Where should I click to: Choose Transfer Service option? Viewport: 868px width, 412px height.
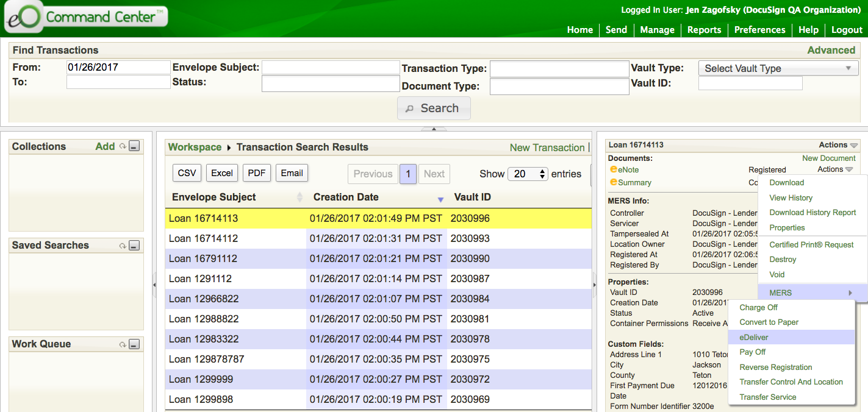tap(767, 397)
